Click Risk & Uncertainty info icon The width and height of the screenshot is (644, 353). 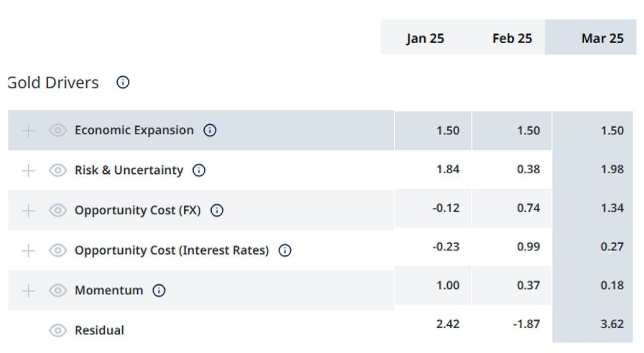coord(199,171)
